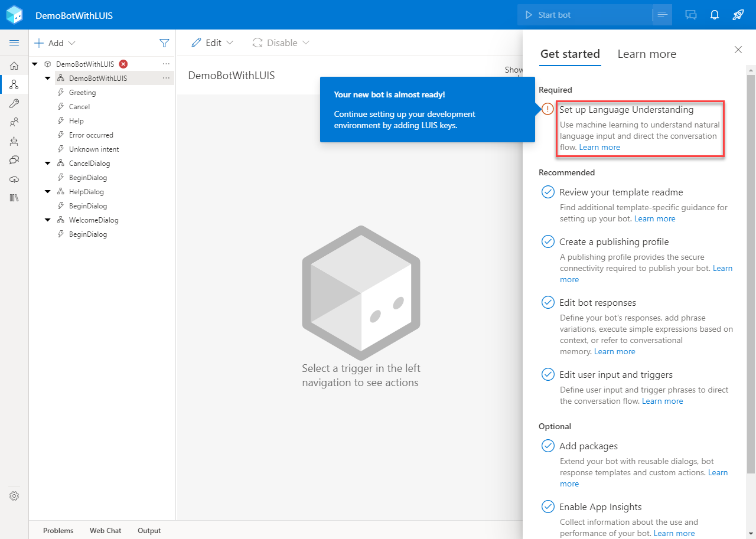Viewport: 756px width, 539px height.
Task: Click checkmark beside Edit user input and triggers
Action: click(x=548, y=374)
